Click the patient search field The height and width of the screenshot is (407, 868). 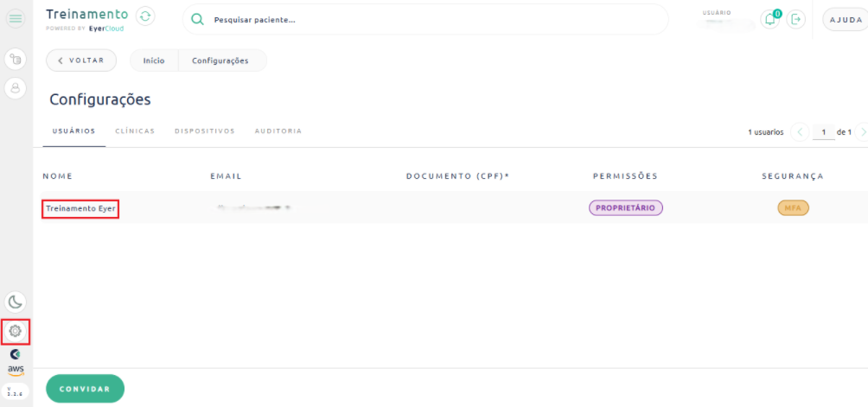pos(432,20)
